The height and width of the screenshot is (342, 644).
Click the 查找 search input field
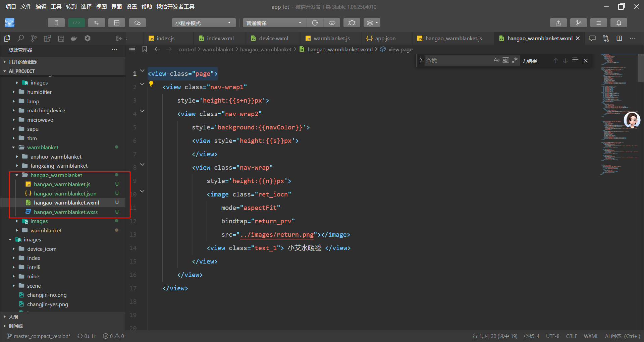pos(456,61)
